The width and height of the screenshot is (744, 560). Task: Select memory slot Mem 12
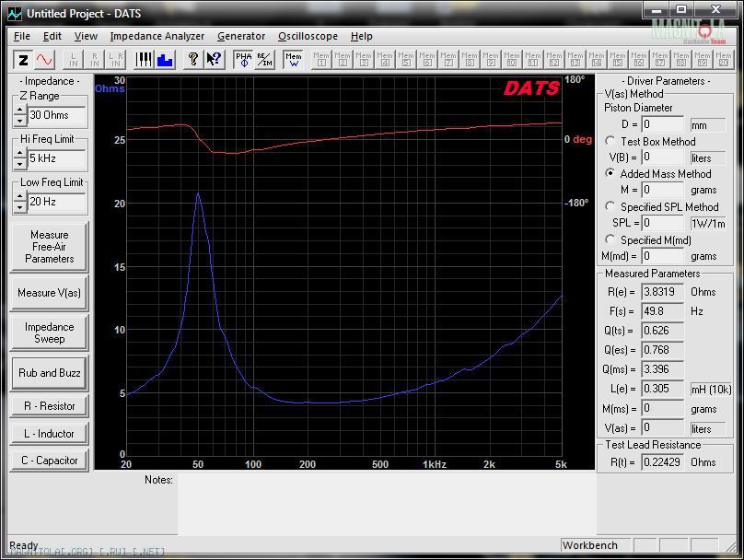click(553, 60)
